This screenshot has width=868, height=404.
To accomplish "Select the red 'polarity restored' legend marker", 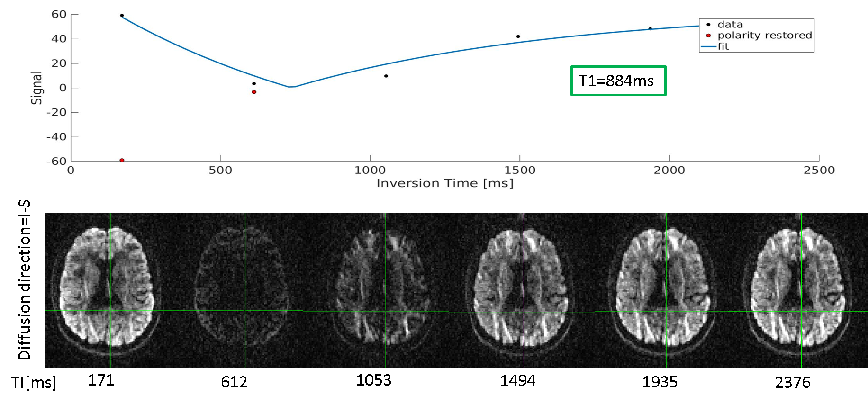I will pos(708,36).
